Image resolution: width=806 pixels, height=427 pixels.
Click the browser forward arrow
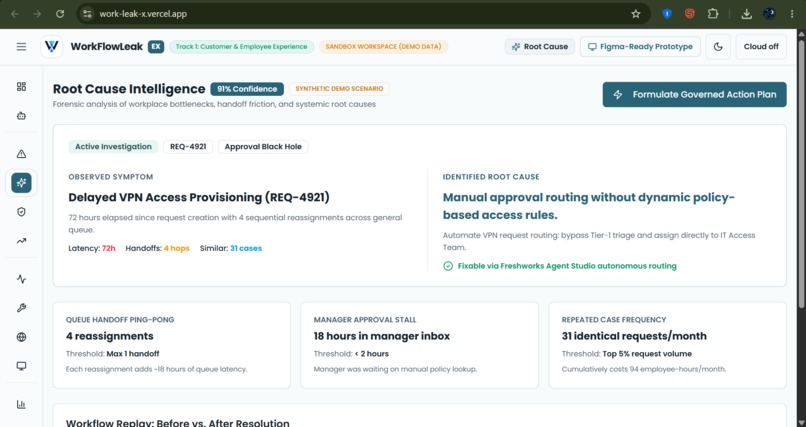click(37, 14)
